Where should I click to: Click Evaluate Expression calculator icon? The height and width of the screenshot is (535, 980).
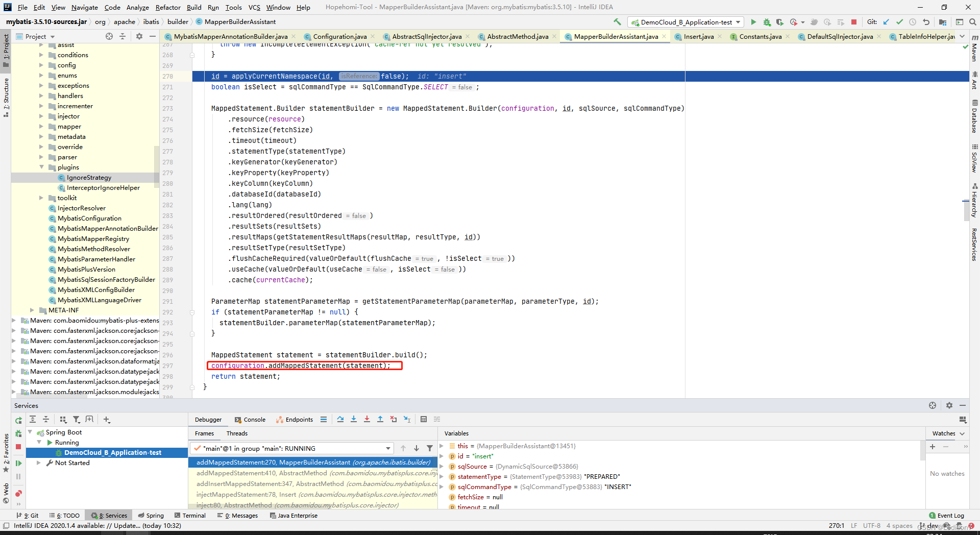(x=424, y=419)
